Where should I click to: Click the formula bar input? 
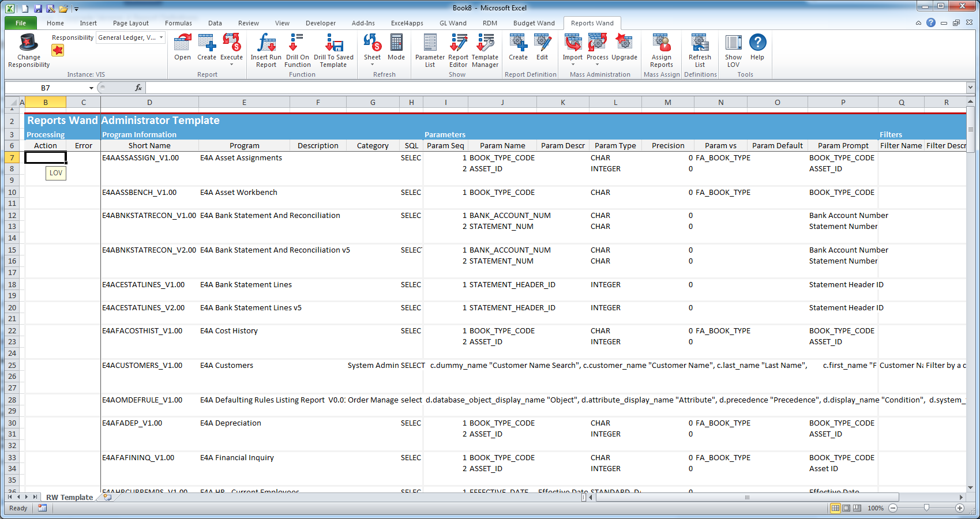click(x=555, y=88)
